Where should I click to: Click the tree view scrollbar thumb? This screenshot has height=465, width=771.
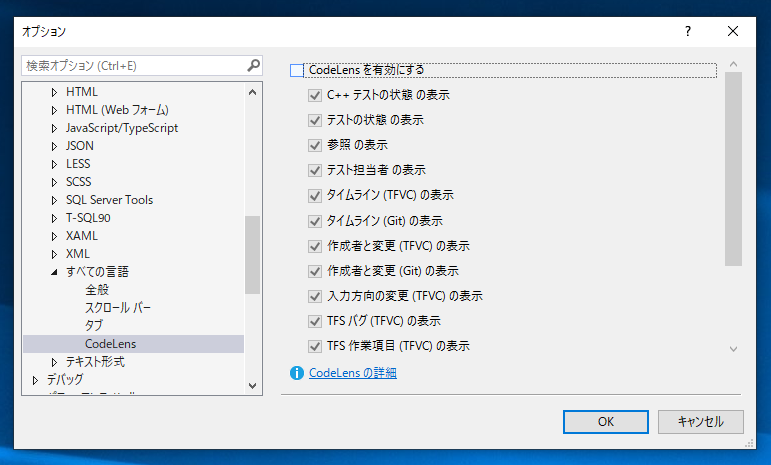pyautogui.click(x=253, y=255)
